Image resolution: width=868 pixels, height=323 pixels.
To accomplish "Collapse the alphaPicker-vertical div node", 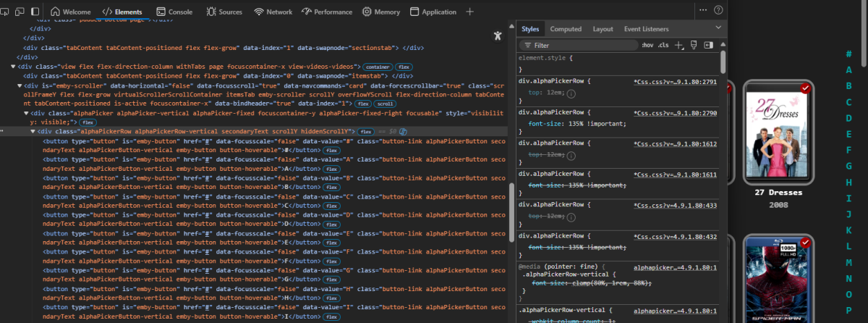I will click(x=26, y=113).
